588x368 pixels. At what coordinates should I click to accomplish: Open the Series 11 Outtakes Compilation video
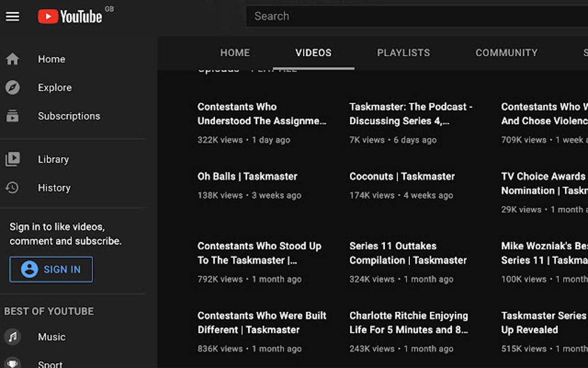tap(408, 253)
